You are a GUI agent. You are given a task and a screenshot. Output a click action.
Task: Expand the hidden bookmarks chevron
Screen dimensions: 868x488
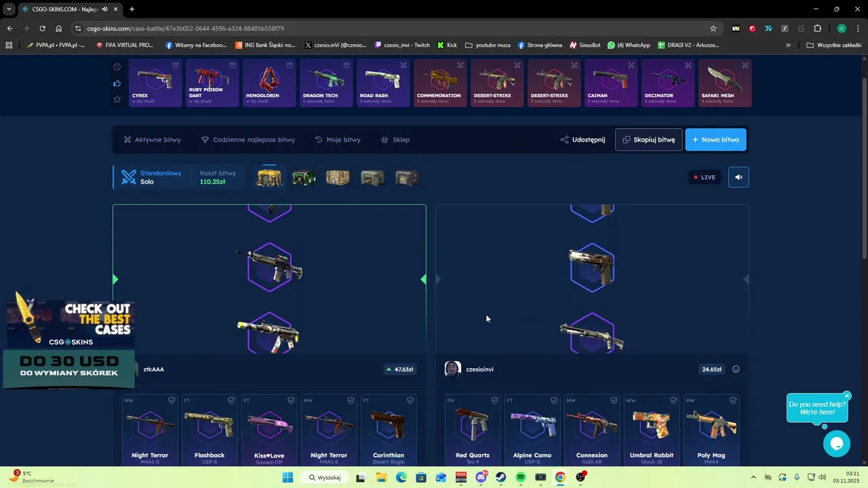coord(788,45)
